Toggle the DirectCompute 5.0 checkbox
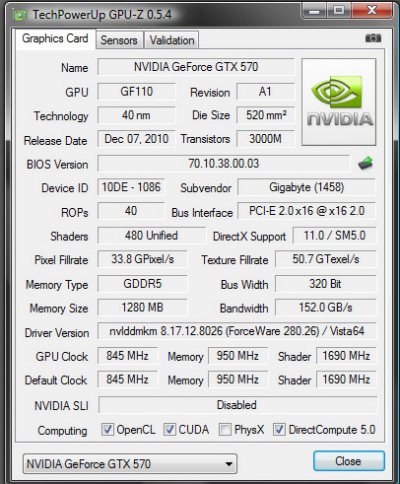Screen dimensions: 400x484 coord(279,430)
